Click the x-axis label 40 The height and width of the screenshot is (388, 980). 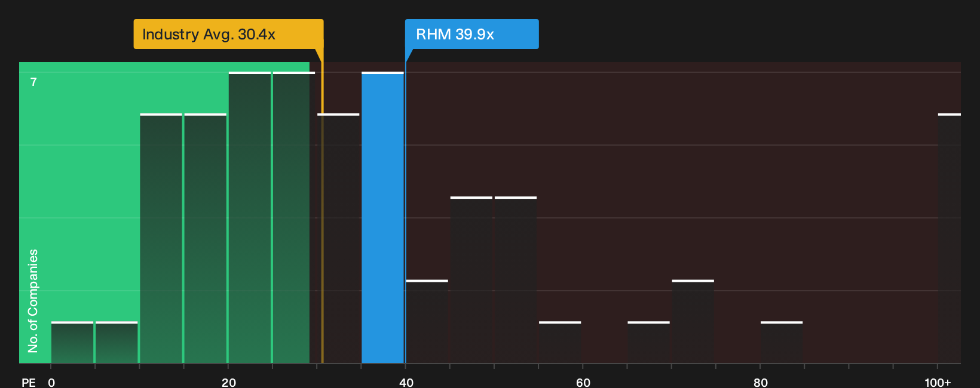[x=406, y=382]
